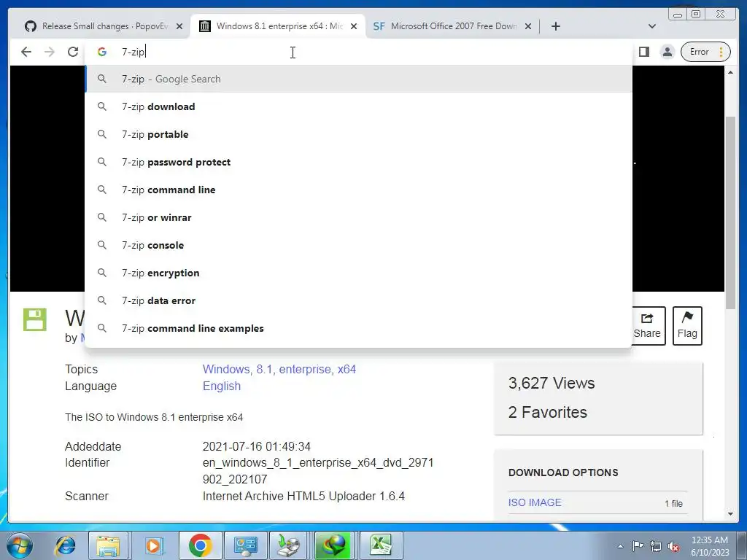This screenshot has height=560, width=747.
Task: Open the 'x64' topic link
Action: (347, 370)
